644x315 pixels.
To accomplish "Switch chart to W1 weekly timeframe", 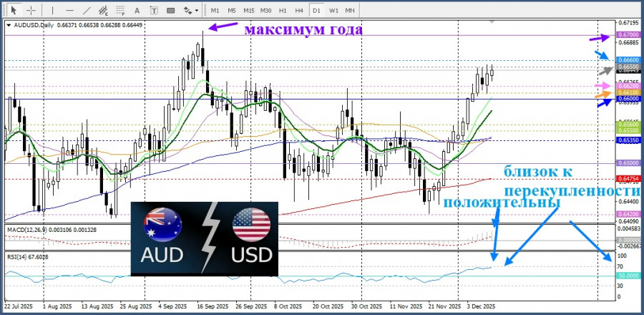I will click(x=333, y=10).
